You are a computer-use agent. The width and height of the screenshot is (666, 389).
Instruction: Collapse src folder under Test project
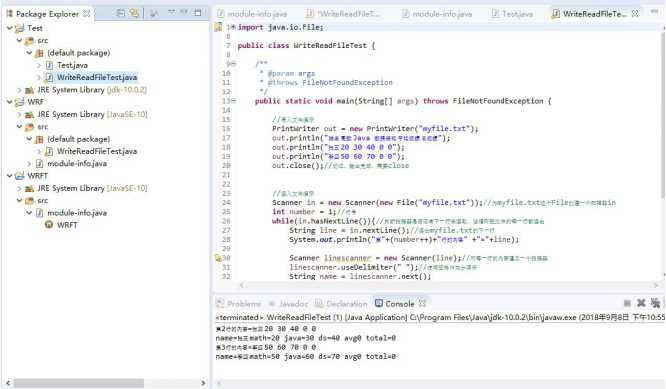pyautogui.click(x=19, y=40)
